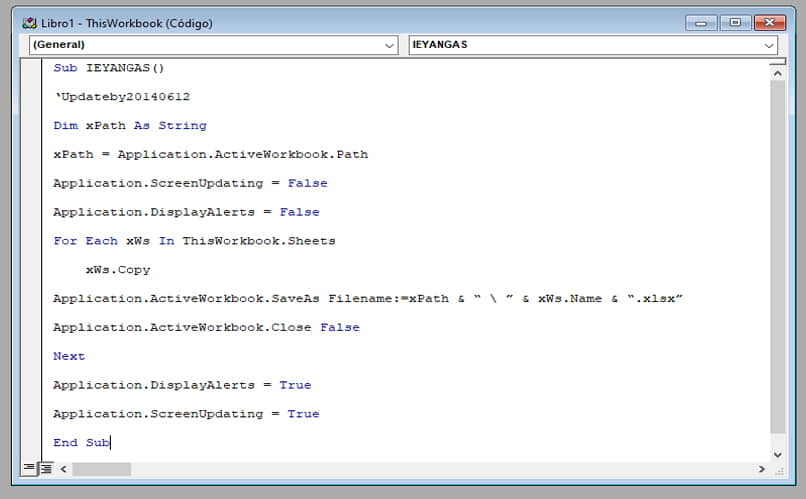Screen dimensions: 806x499
Task: Maximize the ThisWorkbook code window
Action: pyautogui.click(x=735, y=22)
